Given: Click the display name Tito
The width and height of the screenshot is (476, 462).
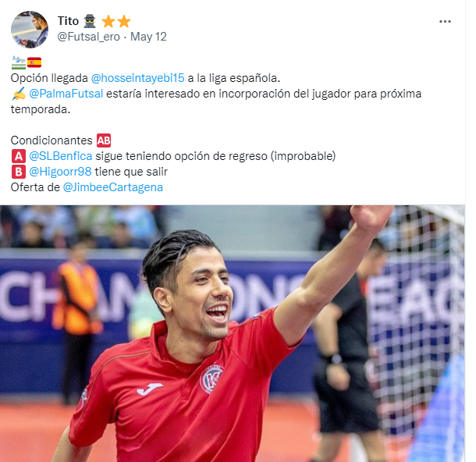Looking at the screenshot, I should pyautogui.click(x=68, y=21).
